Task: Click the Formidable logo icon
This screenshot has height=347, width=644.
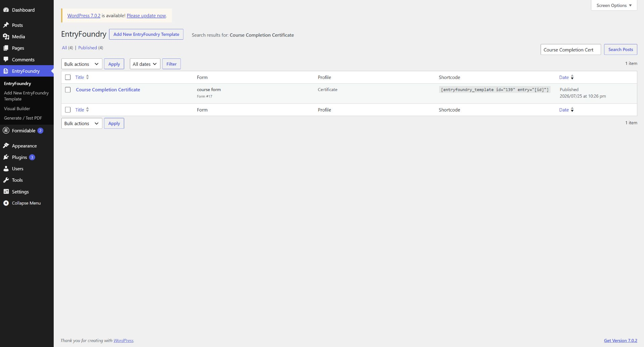Action: [6, 130]
